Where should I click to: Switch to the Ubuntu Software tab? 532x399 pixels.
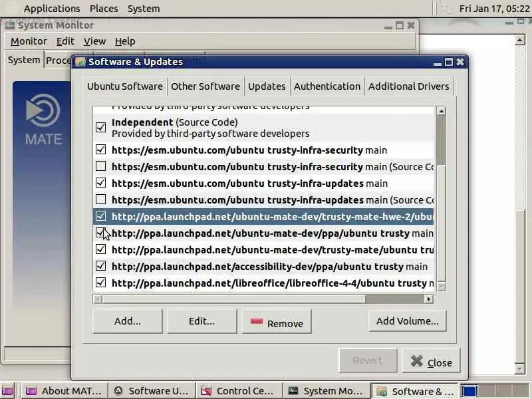pos(125,86)
